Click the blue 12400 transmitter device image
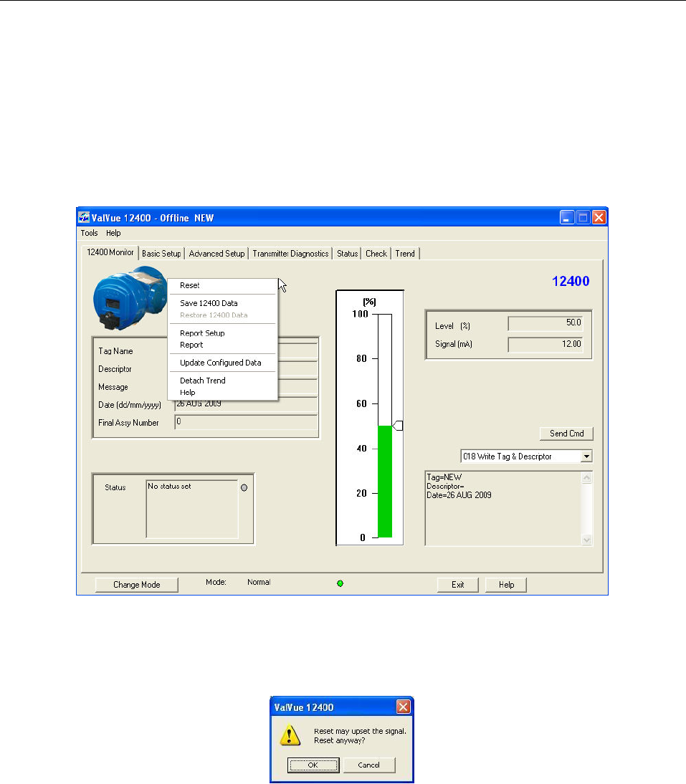Image resolution: width=686 pixels, height=784 pixels. pos(130,298)
